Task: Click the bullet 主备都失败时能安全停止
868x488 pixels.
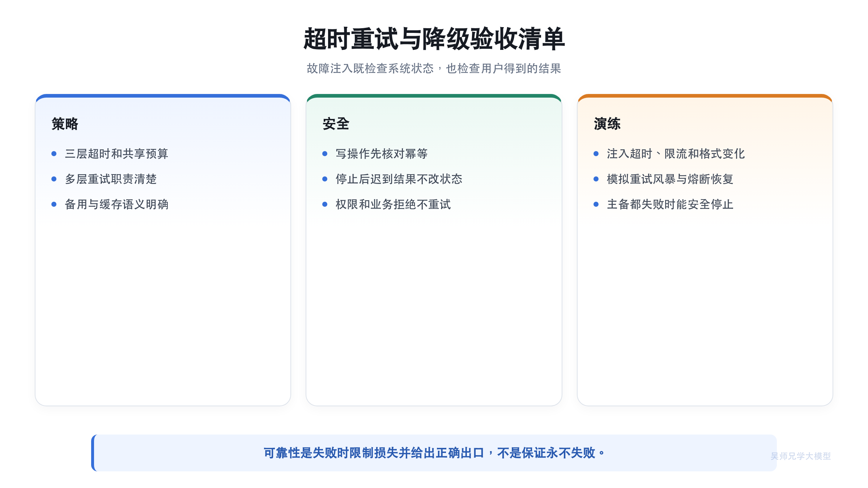Action: (670, 204)
